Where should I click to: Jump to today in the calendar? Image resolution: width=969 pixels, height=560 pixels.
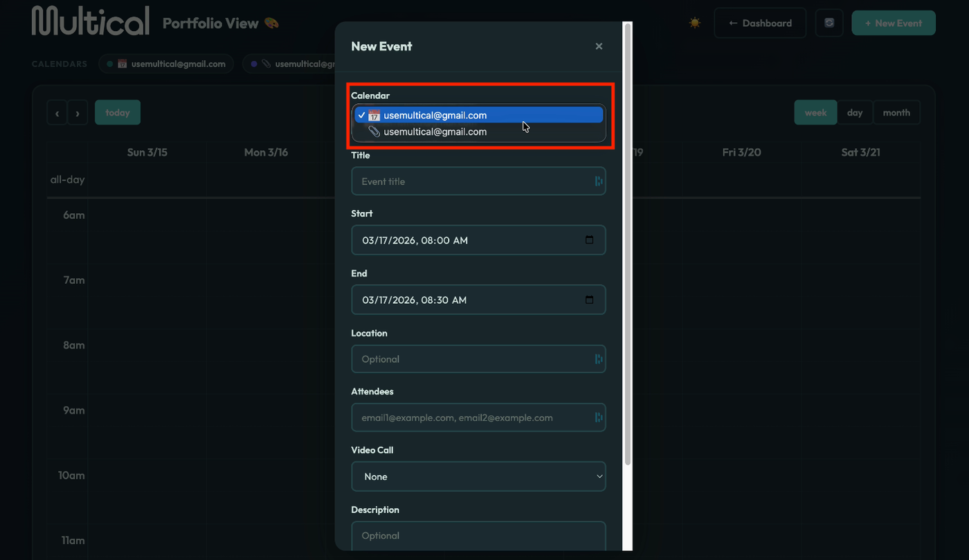click(118, 113)
